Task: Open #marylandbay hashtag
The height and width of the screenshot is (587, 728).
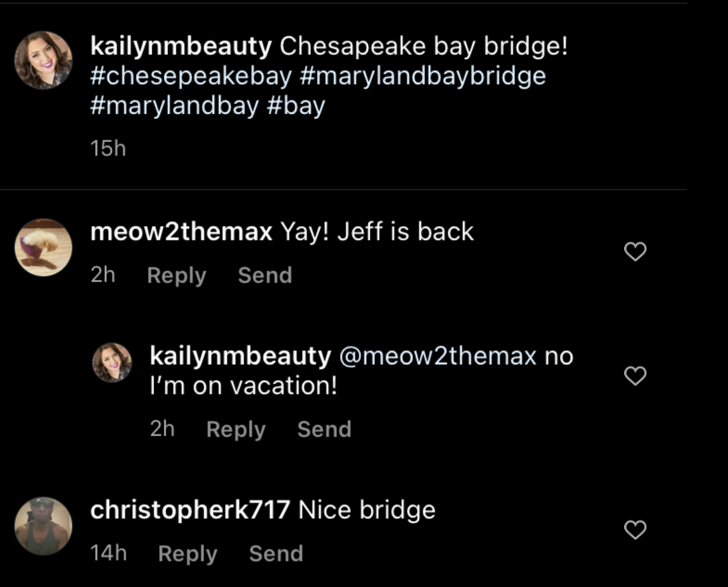Action: (174, 105)
